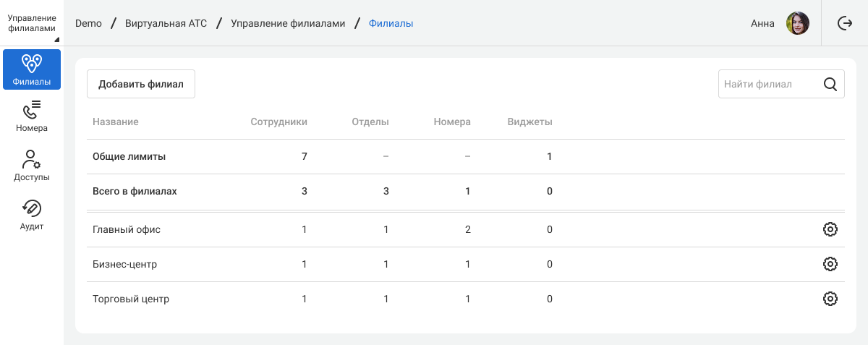
Task: Navigate to Виртуальная АТС breadcrumb
Action: [166, 23]
